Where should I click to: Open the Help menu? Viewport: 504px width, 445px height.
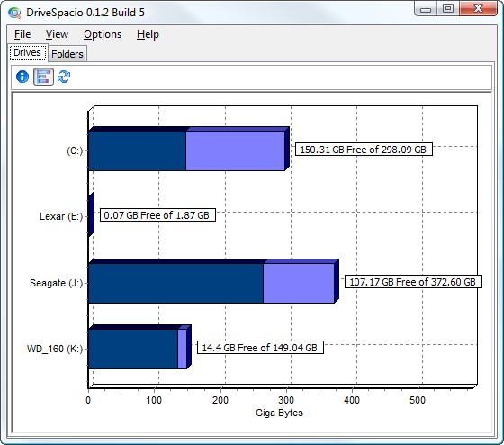(x=148, y=34)
